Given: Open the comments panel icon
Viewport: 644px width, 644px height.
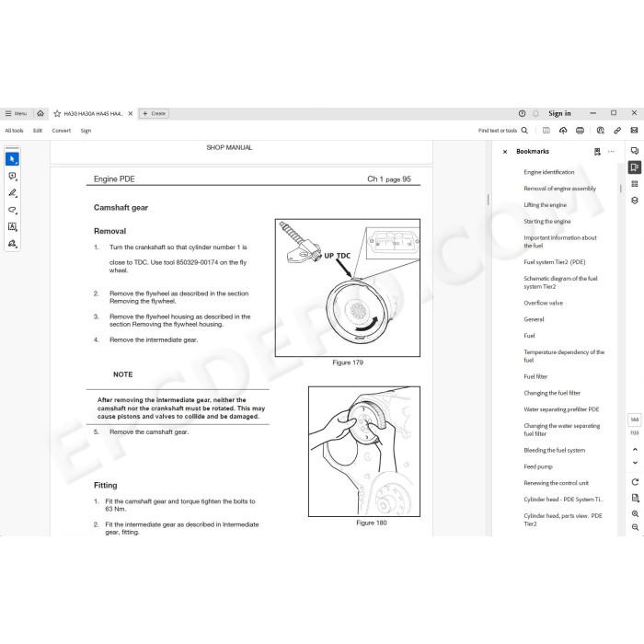Looking at the screenshot, I should pyautogui.click(x=635, y=151).
